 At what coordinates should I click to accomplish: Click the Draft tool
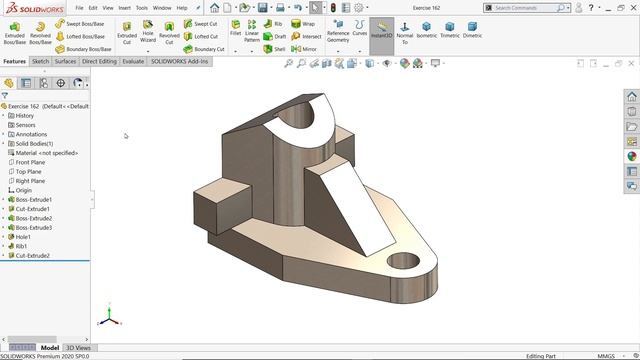[275, 36]
